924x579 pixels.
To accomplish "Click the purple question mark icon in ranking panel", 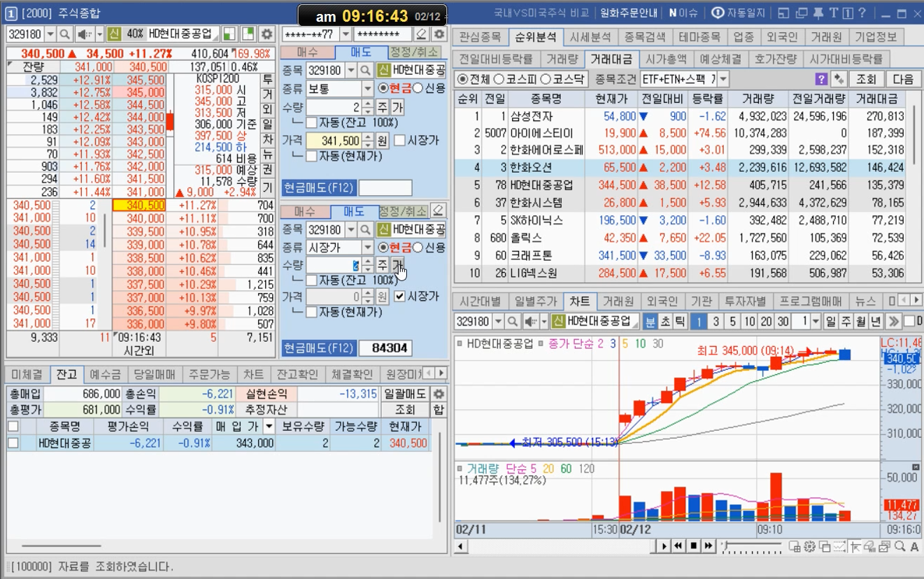I will click(x=821, y=79).
